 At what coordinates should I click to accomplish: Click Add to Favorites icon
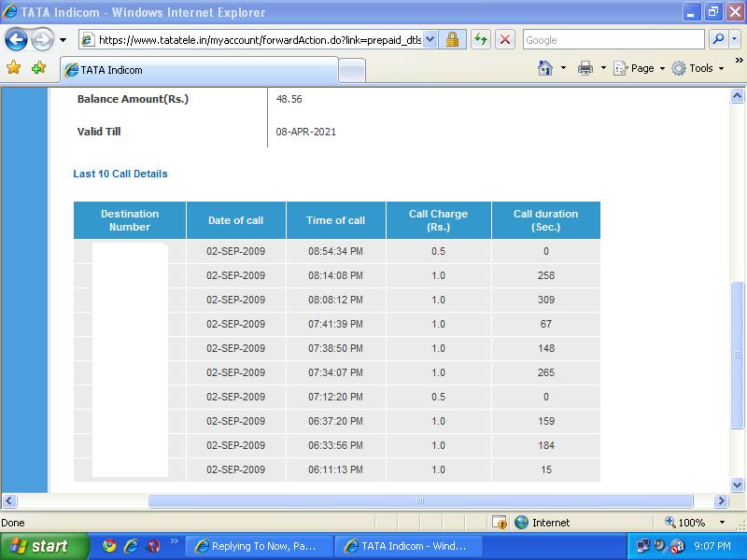click(38, 67)
